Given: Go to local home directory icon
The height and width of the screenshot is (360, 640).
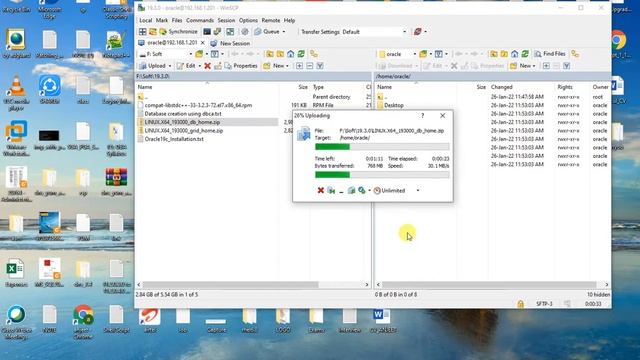Looking at the screenshot, I should pyautogui.click(x=290, y=54).
